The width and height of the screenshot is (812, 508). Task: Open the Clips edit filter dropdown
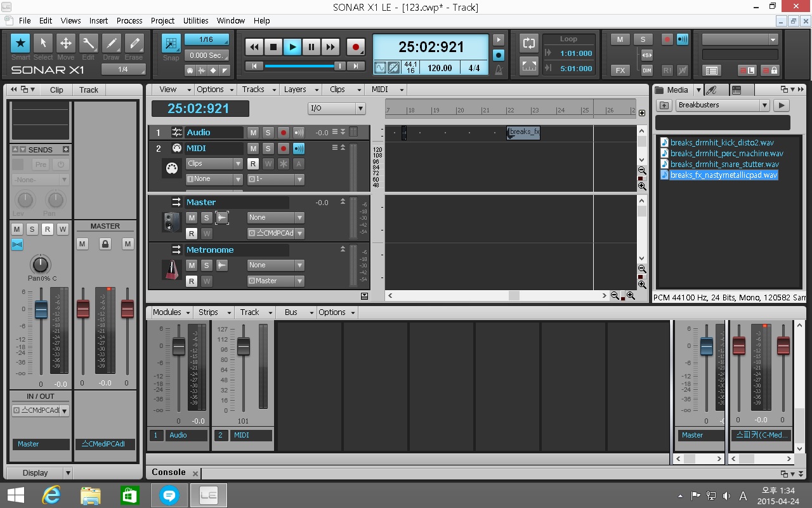point(214,164)
